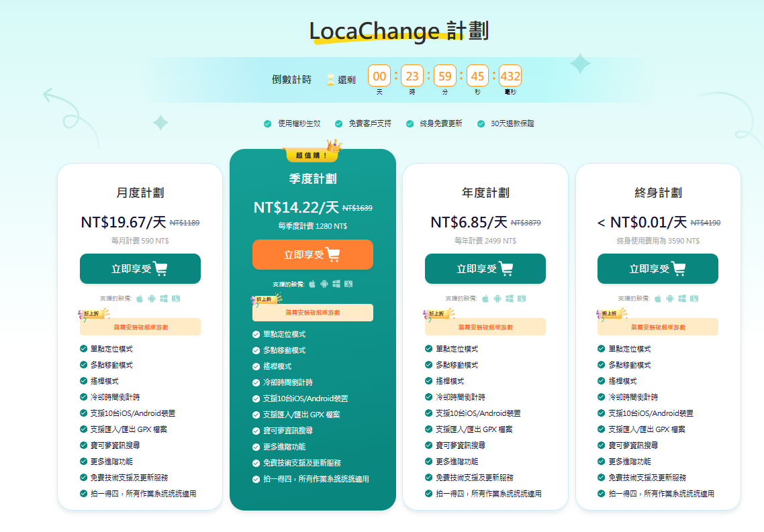Click the struck-through NT$1189 price
764x532 pixels.
[185, 223]
